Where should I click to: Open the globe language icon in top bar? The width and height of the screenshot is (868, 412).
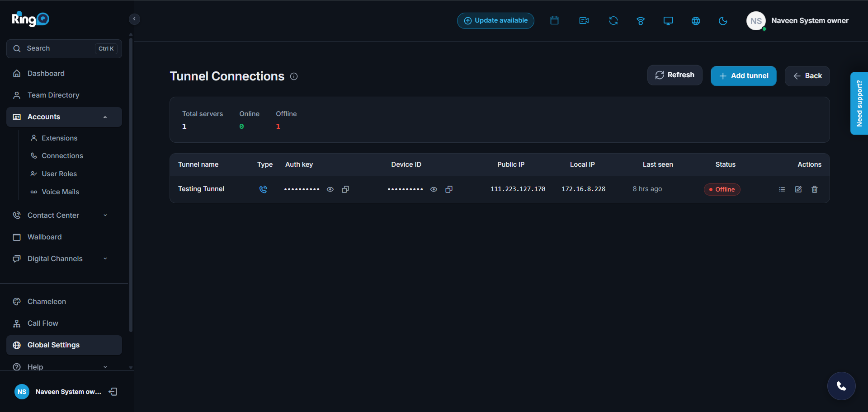[696, 21]
